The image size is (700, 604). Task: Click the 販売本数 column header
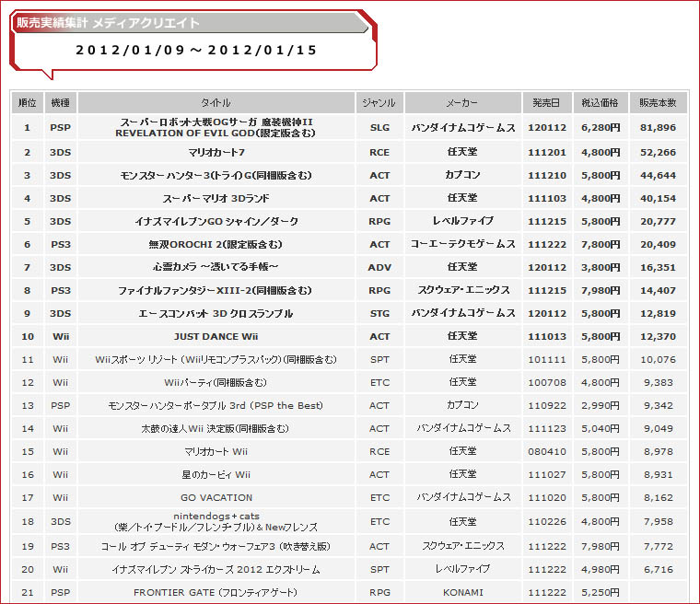658,103
